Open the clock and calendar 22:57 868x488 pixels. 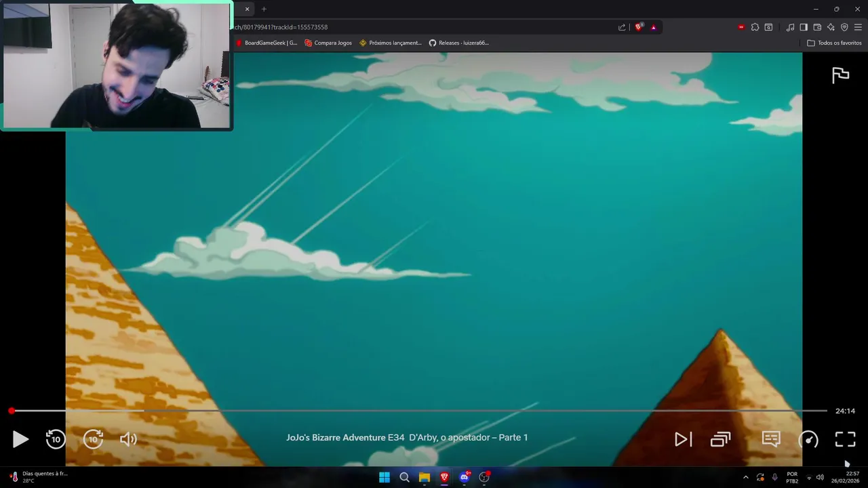[x=846, y=477]
